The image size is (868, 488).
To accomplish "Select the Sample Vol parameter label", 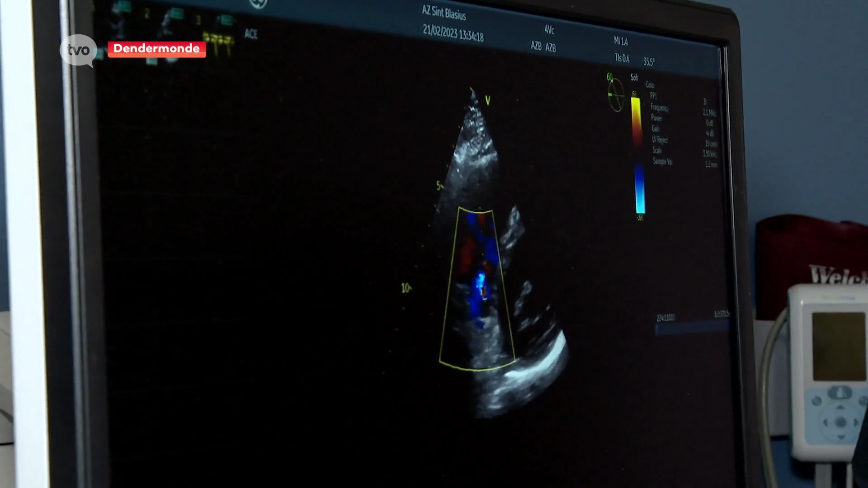I will click(x=662, y=161).
